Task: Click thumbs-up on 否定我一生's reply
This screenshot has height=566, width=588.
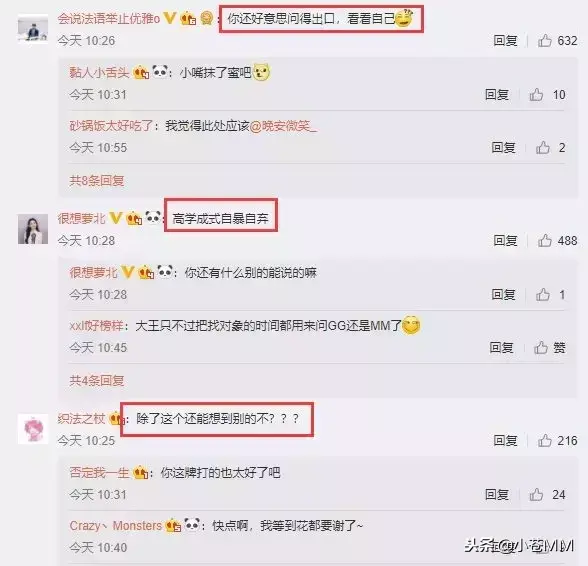Action: coord(536,495)
